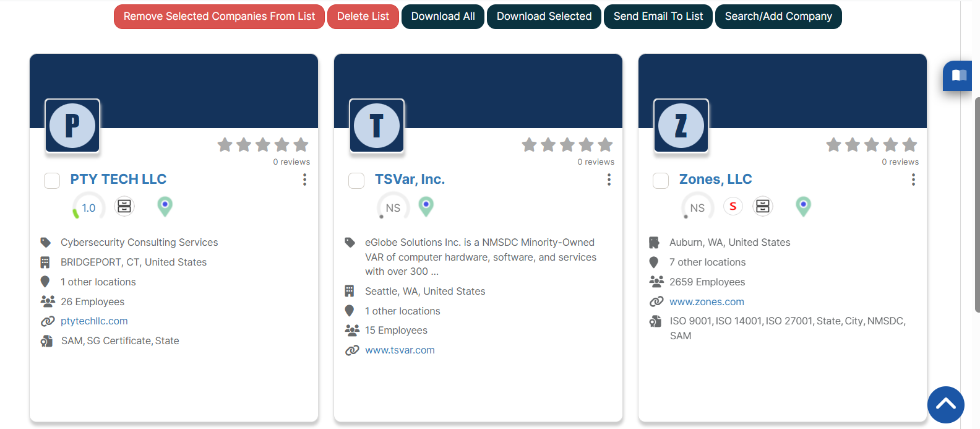Click '0 reviews' on Zones, LLC card

pos(900,162)
